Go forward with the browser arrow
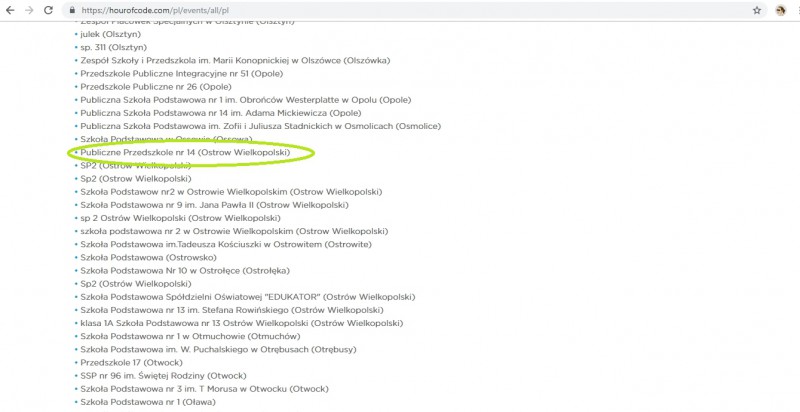The width and height of the screenshot is (800, 412). 29,10
